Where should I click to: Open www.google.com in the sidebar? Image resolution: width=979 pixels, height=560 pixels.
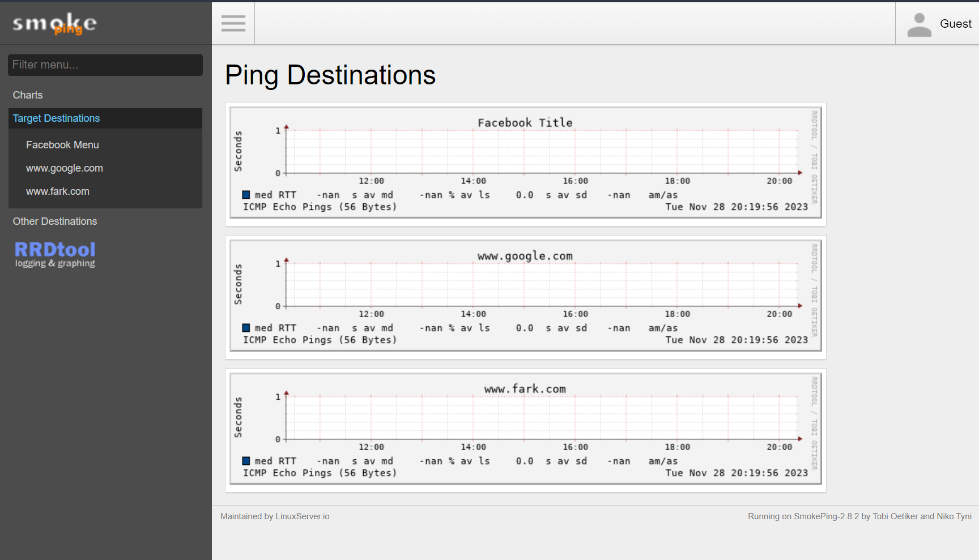[65, 168]
